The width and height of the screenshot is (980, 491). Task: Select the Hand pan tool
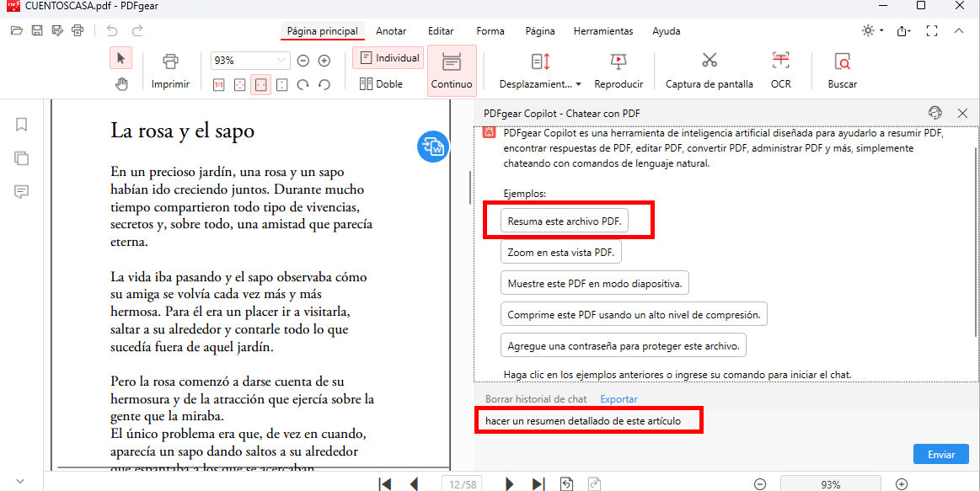121,83
